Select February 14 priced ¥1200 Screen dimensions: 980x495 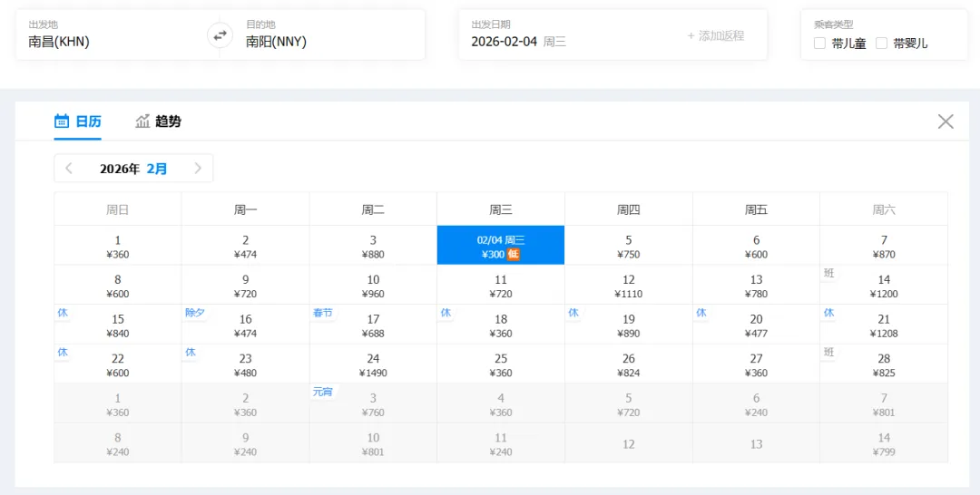tap(884, 285)
